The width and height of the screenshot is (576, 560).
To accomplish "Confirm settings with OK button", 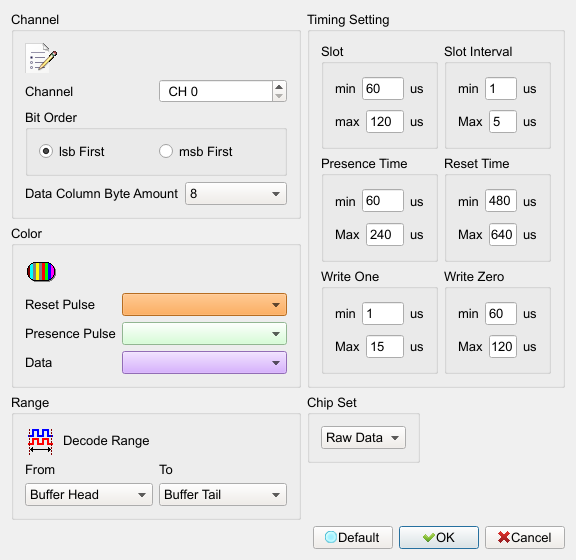I will 439,538.
